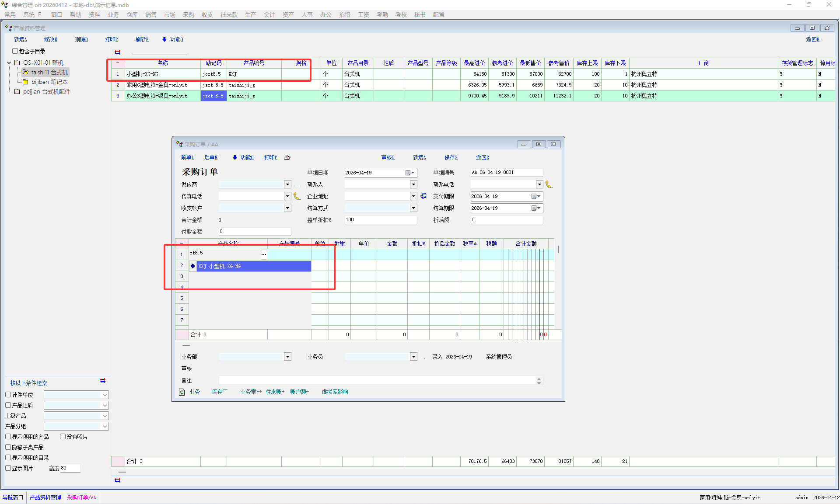
Task: Click the 保存S button in purchase order
Action: click(x=451, y=157)
